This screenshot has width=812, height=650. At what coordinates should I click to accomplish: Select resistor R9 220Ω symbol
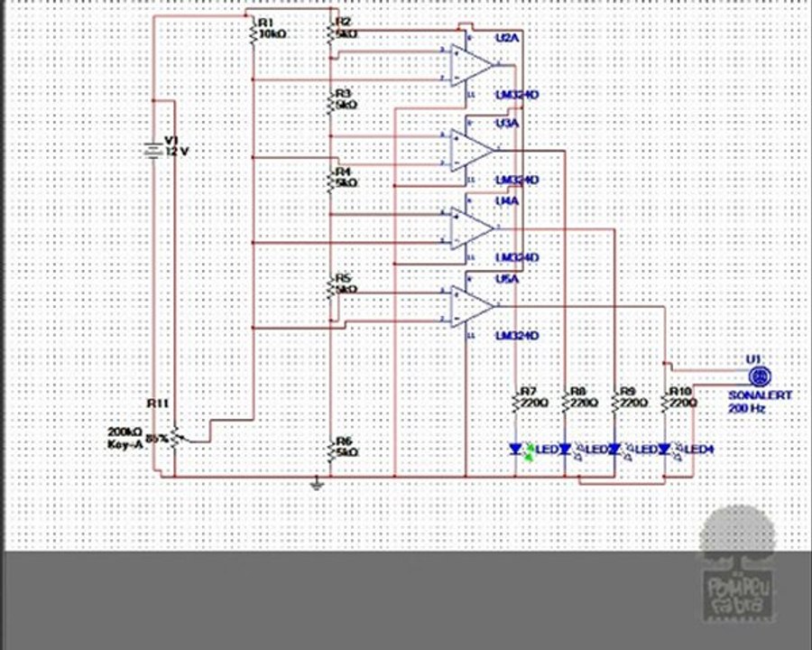(x=614, y=401)
